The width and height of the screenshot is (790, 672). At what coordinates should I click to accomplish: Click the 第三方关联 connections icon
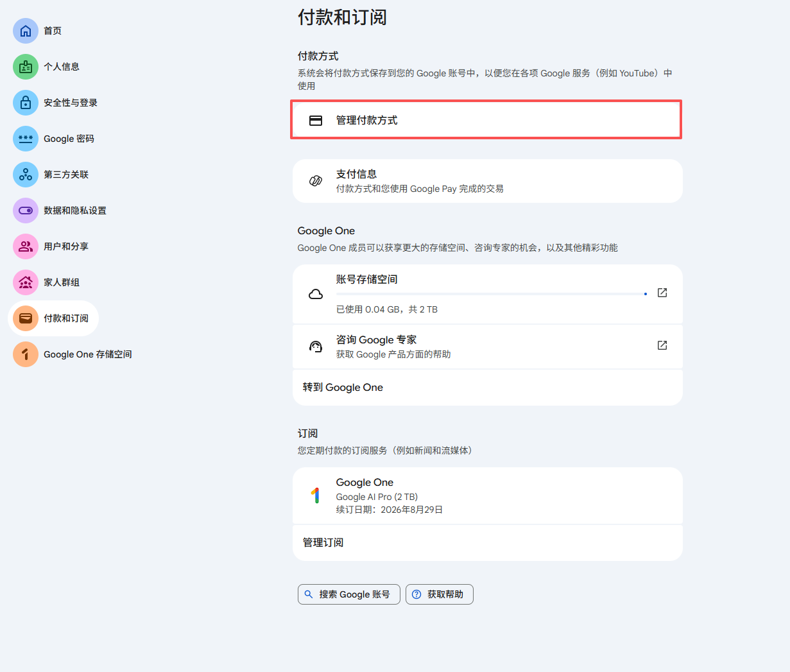[26, 175]
